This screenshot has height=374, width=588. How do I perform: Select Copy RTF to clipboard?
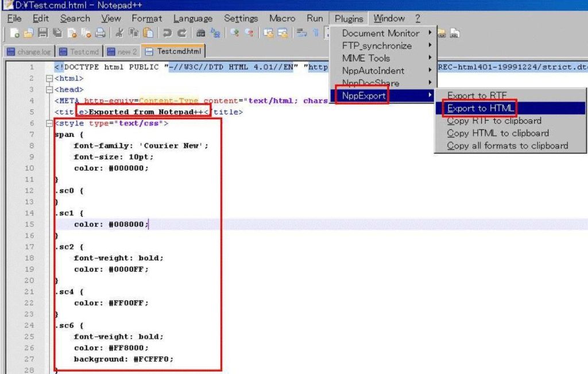510,121
